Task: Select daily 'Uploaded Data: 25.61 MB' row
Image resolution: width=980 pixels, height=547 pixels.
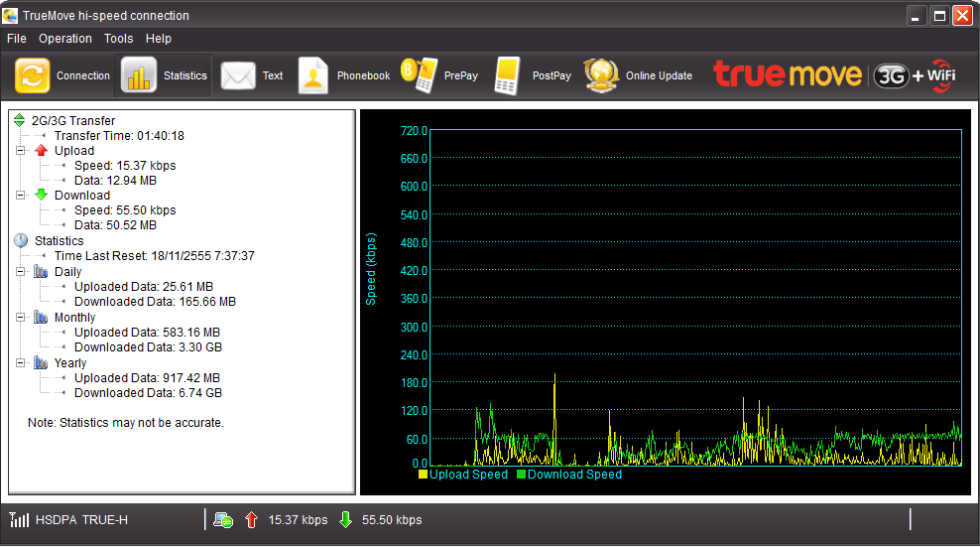Action: 144,287
